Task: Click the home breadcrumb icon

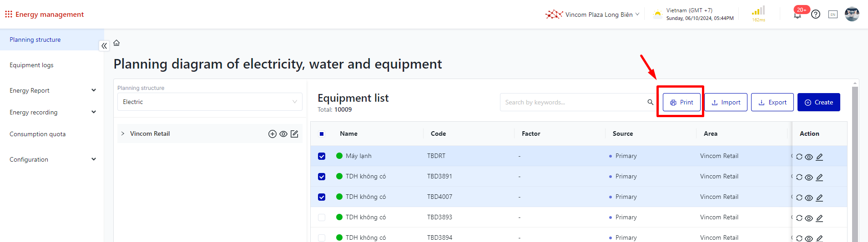Action: 116,43
